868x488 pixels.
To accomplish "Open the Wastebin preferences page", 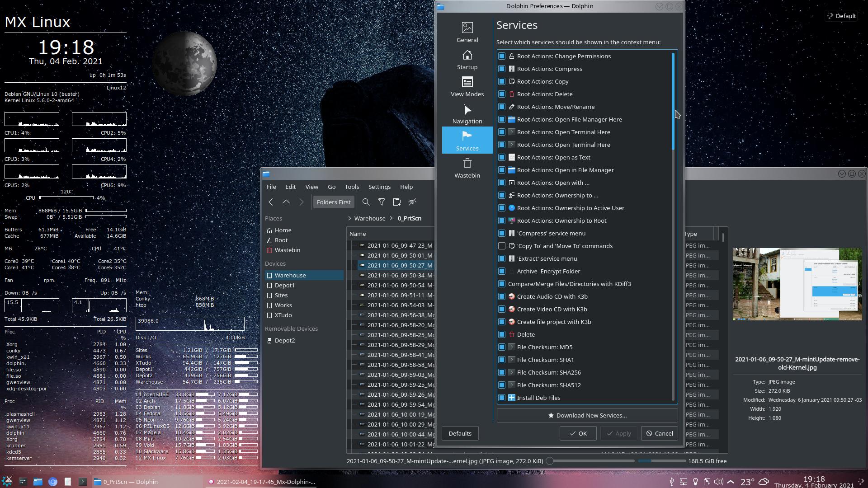I will point(467,168).
